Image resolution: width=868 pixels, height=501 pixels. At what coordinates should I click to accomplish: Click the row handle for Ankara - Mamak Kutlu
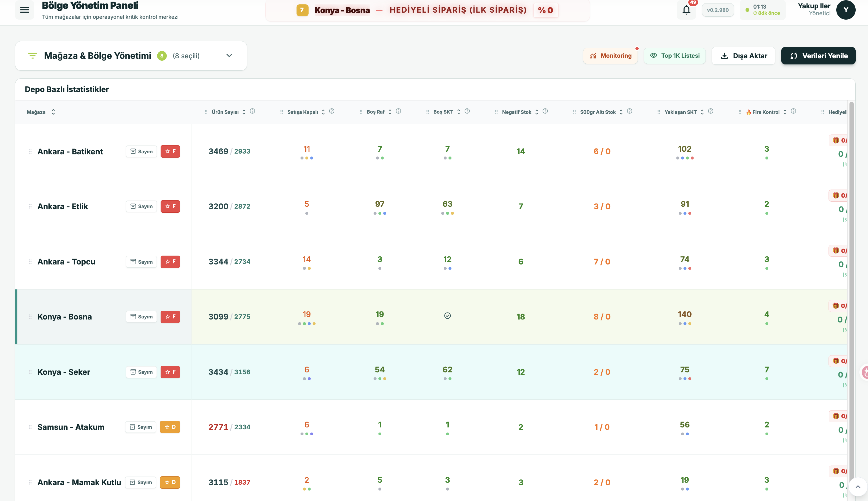pyautogui.click(x=30, y=482)
